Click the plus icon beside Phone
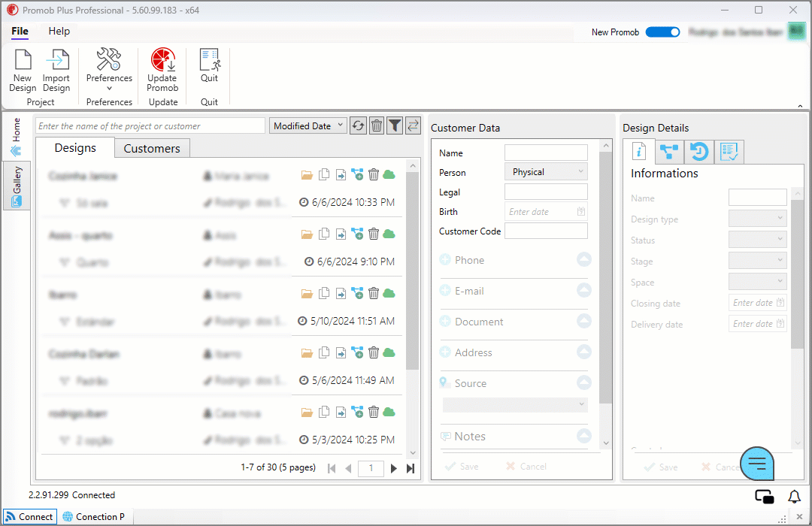This screenshot has height=526, width=812. 445,259
